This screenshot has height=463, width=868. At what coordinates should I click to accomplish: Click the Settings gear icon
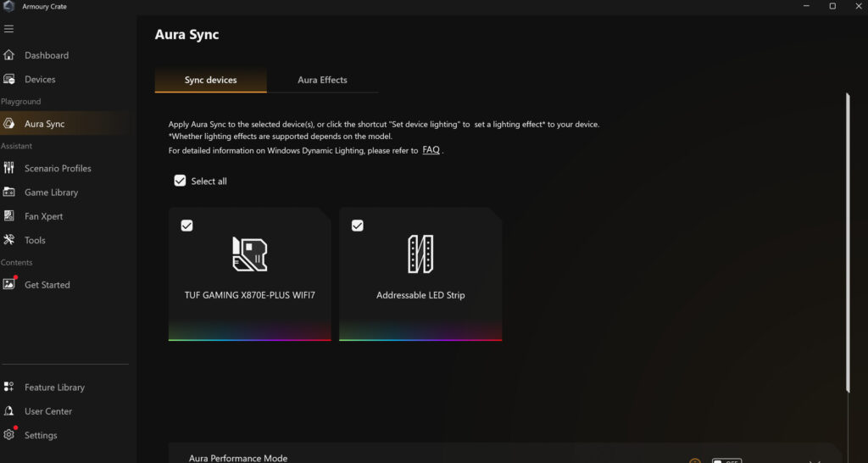click(x=8, y=435)
